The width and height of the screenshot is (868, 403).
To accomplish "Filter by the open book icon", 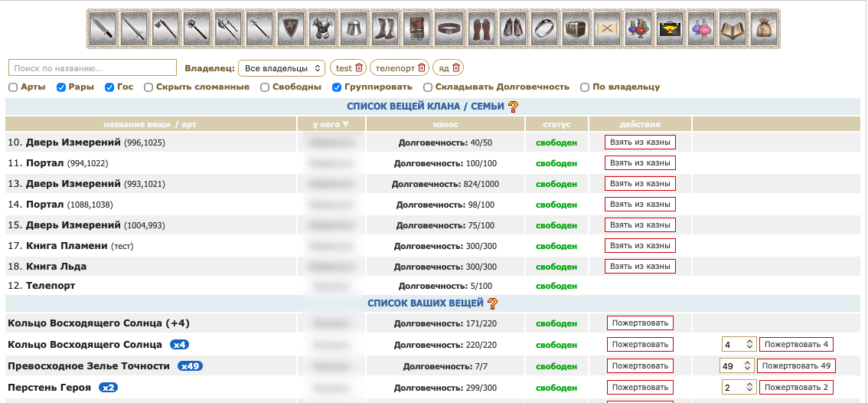I will tap(733, 29).
